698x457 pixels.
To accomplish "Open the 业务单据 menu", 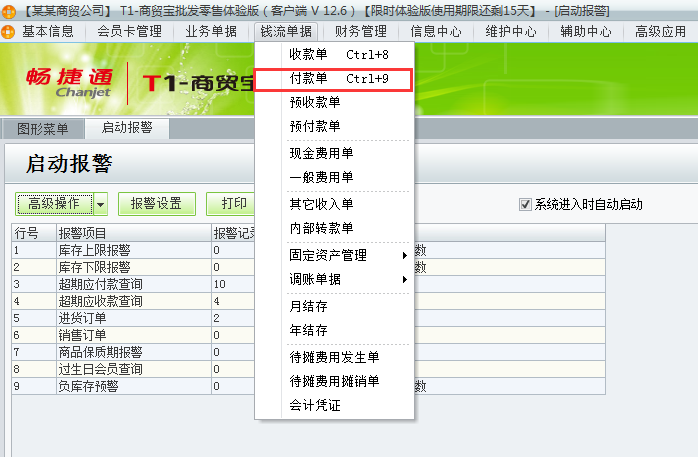I will click(211, 32).
